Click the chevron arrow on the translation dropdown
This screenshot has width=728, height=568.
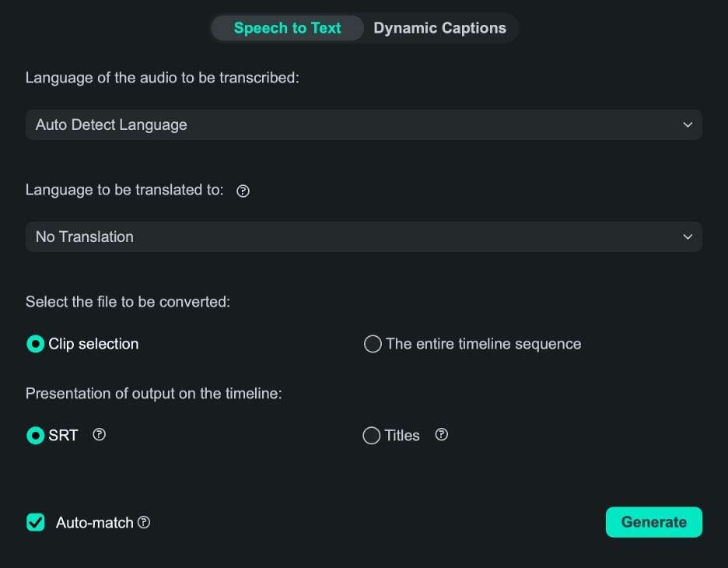tap(688, 237)
